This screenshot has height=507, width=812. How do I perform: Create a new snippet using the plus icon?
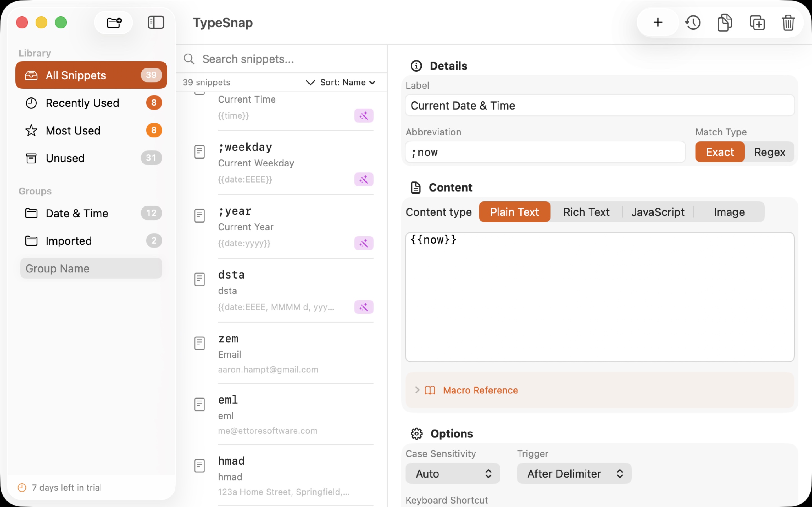click(x=658, y=23)
